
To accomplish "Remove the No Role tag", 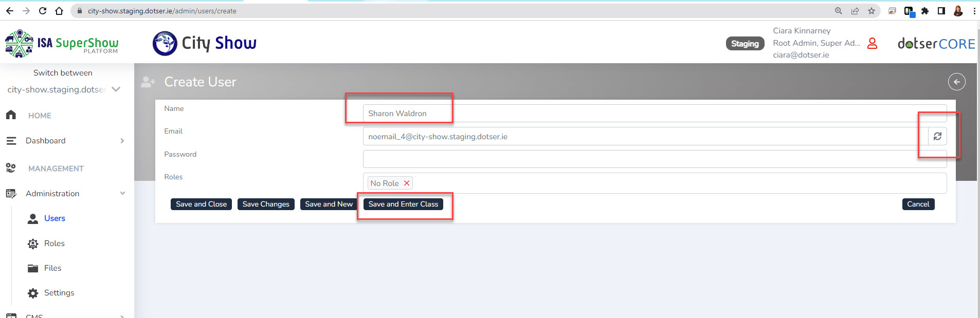I will click(407, 183).
